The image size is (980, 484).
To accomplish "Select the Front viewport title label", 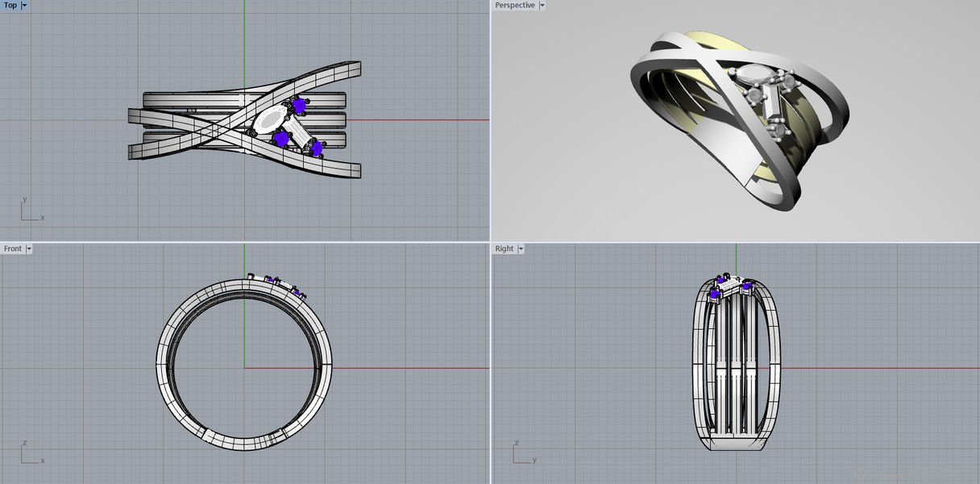I will coord(13,248).
